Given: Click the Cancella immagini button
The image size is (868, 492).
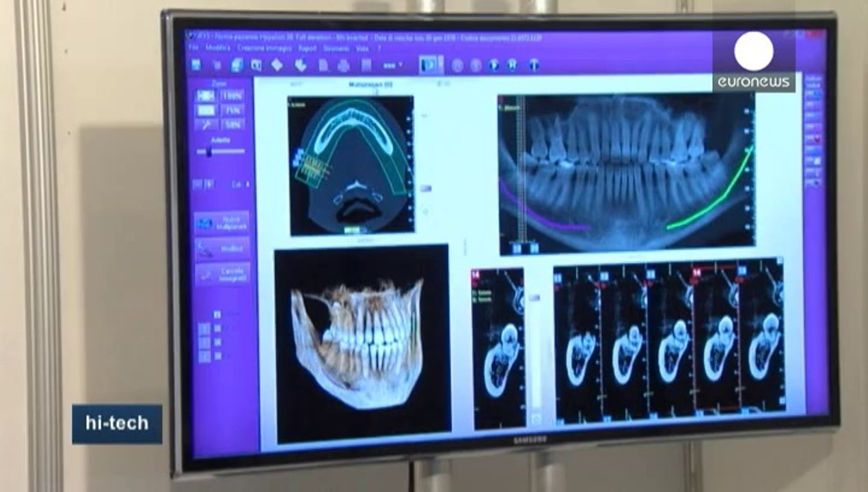Looking at the screenshot, I should coord(222,274).
